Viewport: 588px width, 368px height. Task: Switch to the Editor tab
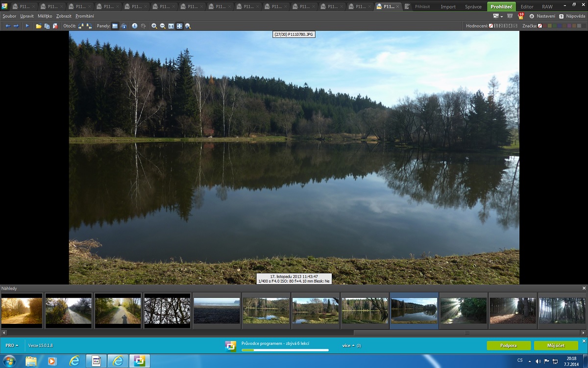527,6
